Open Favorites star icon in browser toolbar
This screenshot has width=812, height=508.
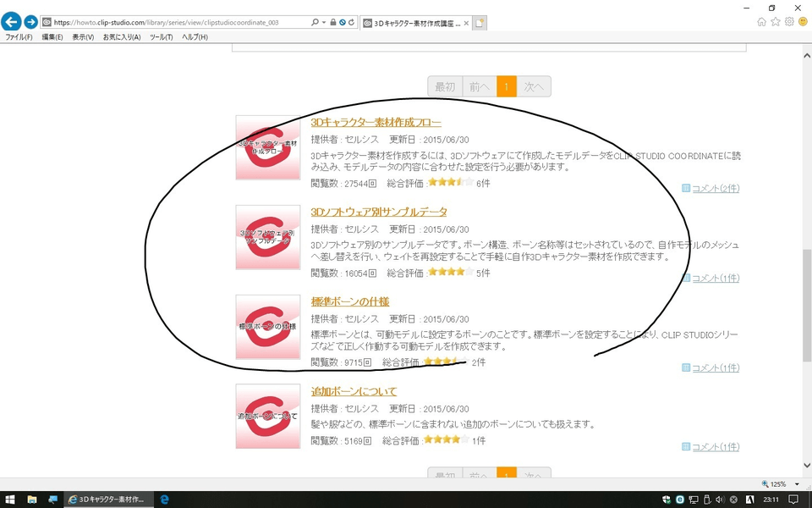pyautogui.click(x=776, y=22)
